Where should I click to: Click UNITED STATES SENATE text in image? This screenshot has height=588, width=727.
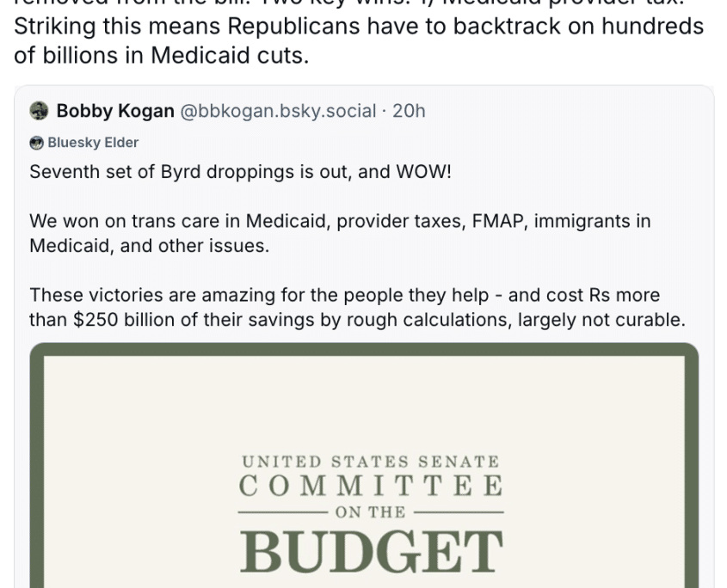coord(371,462)
